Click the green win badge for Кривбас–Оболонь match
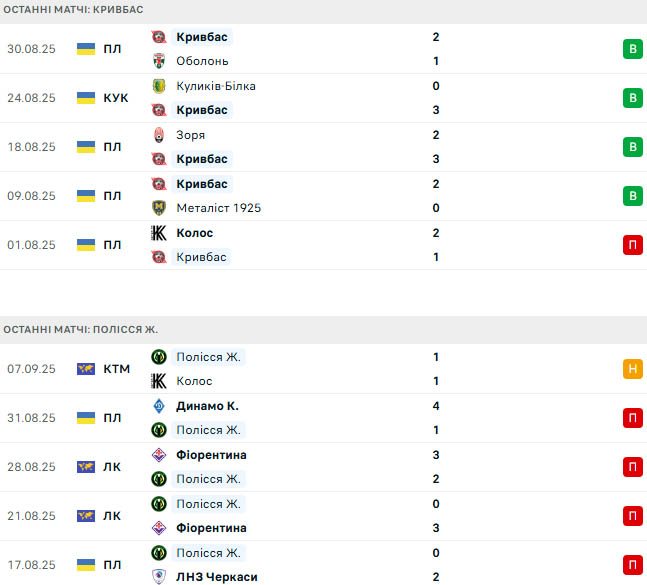 632,49
